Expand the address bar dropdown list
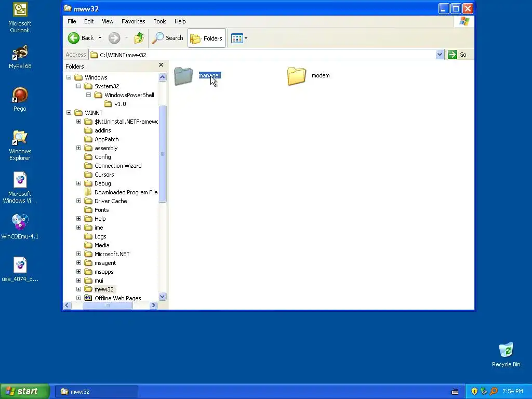 point(440,55)
